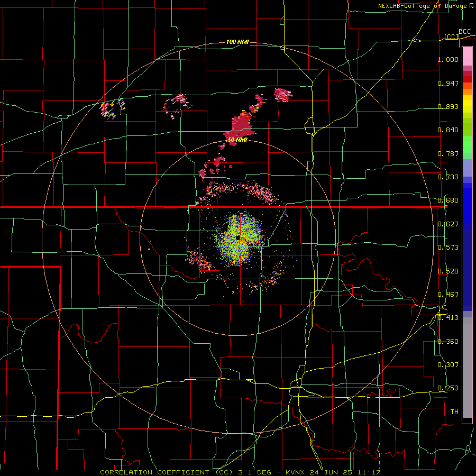The height and width of the screenshot is (476, 476).
Task: Select the 1.000 value on the color scale
Action: click(448, 59)
